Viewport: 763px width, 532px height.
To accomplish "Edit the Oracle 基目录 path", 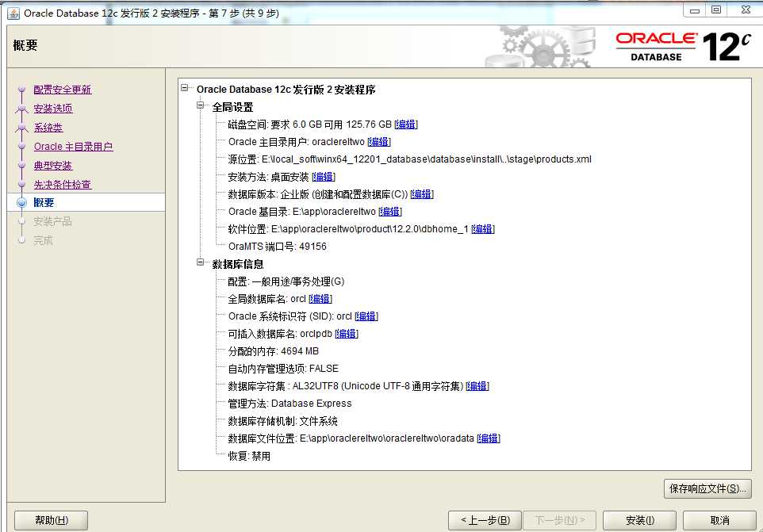I will pos(390,212).
